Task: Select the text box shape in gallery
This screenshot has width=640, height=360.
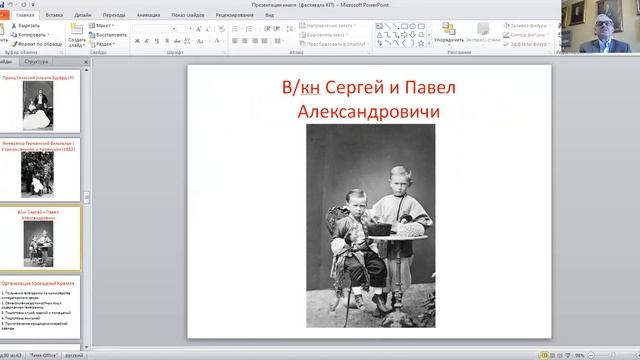Action: click(x=379, y=27)
